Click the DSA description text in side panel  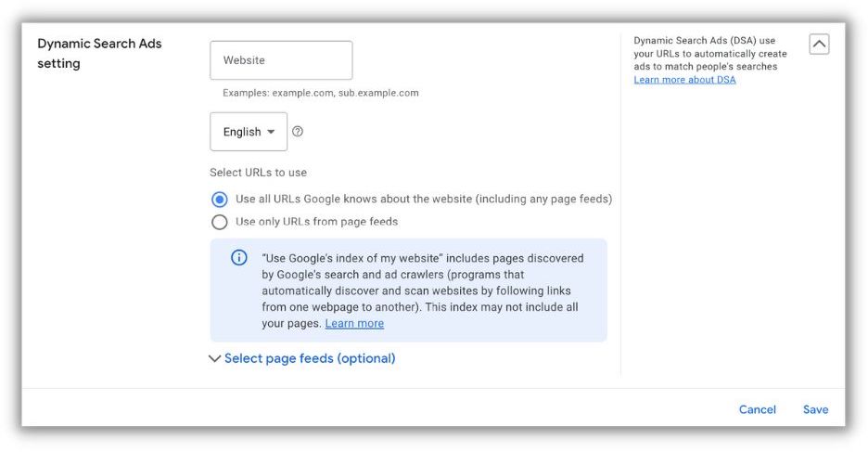(x=710, y=54)
